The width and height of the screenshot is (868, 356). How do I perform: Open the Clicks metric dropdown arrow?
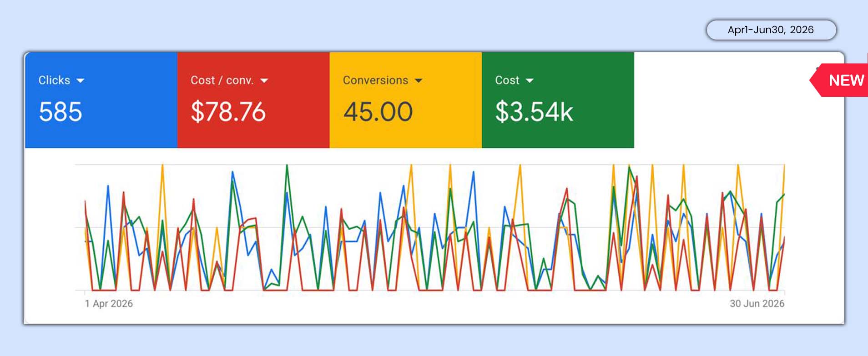click(x=81, y=80)
